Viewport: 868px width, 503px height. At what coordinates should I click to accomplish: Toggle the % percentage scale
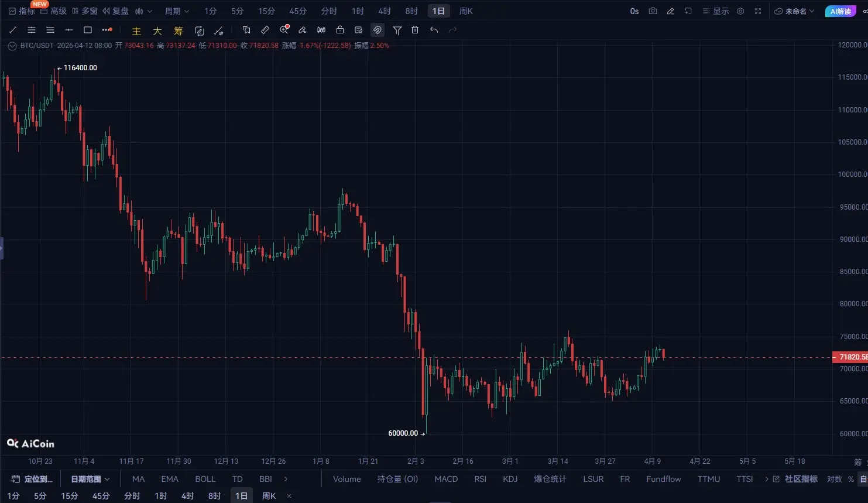(851, 479)
